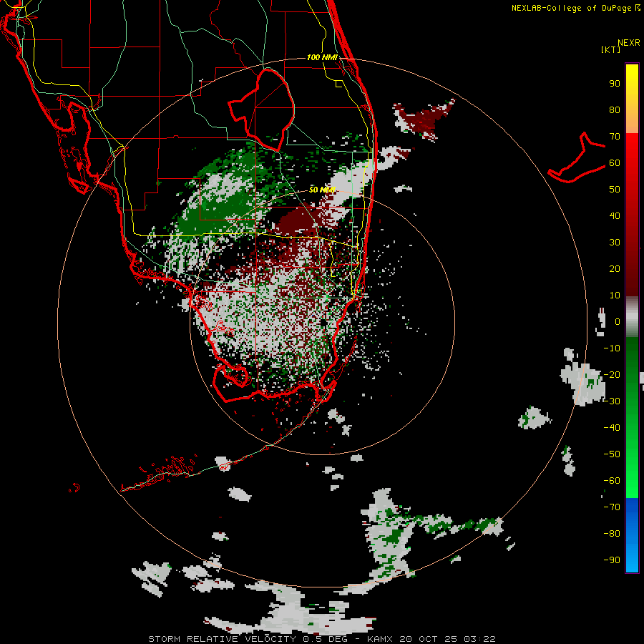
Task: Click the 90 knot value on the scale
Action: click(x=615, y=84)
